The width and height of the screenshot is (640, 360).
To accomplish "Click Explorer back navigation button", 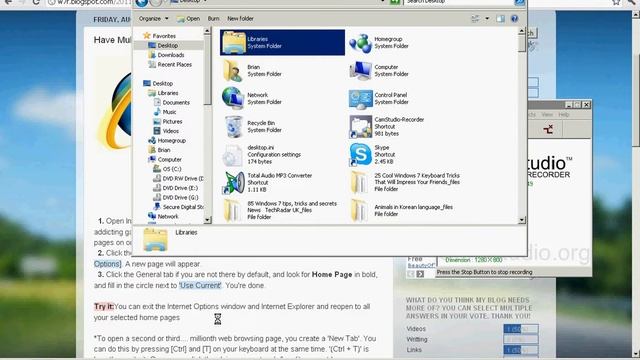I will [x=141, y=2].
